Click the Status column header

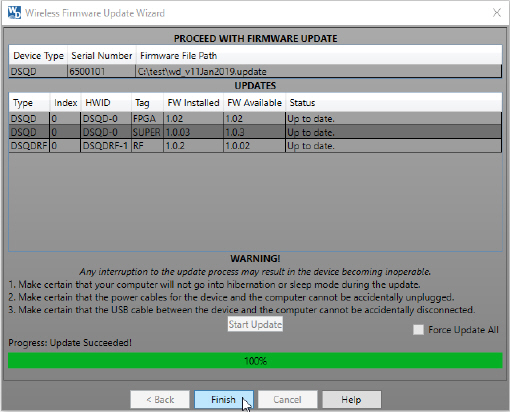coord(394,102)
